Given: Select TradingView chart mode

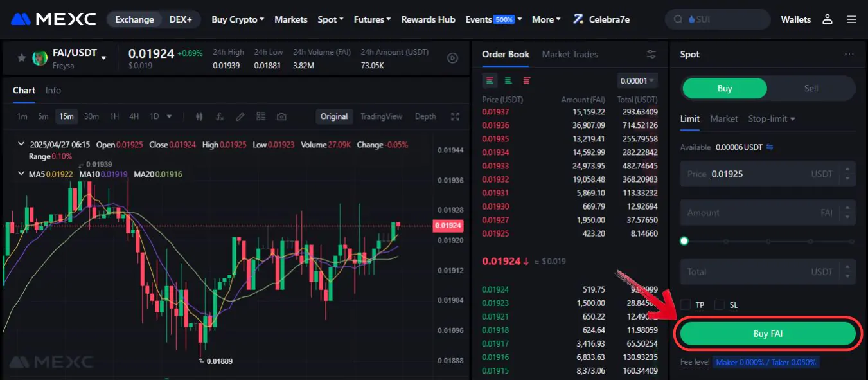Looking at the screenshot, I should pyautogui.click(x=381, y=116).
